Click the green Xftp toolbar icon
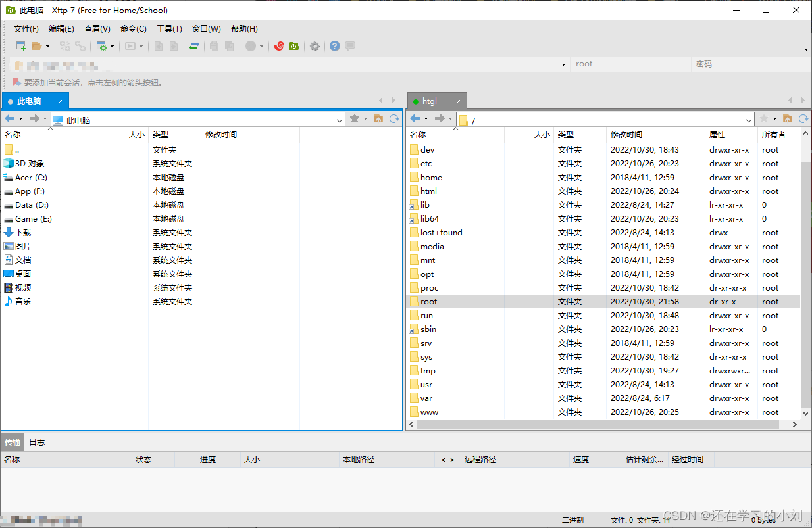 [294, 46]
